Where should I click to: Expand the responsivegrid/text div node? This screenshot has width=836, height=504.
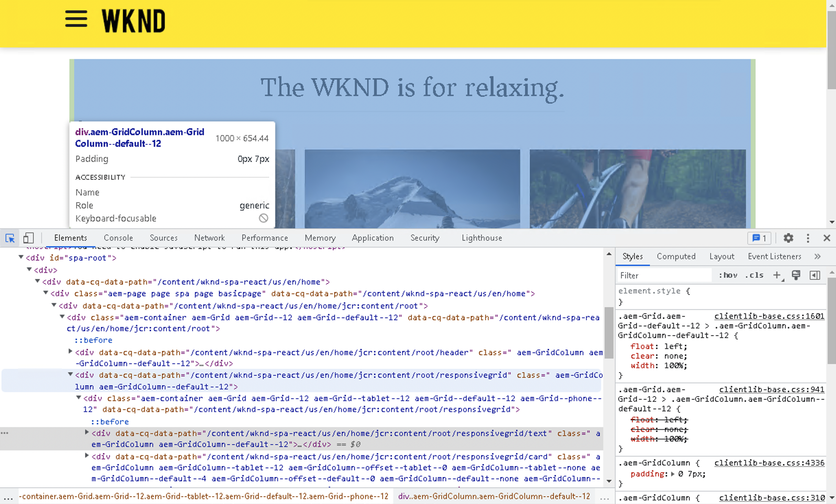87,433
